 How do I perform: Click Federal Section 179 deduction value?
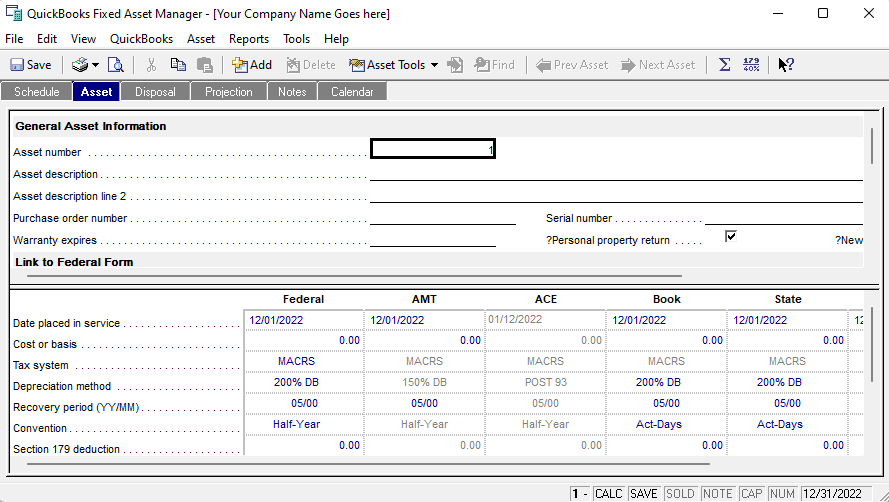pos(304,445)
